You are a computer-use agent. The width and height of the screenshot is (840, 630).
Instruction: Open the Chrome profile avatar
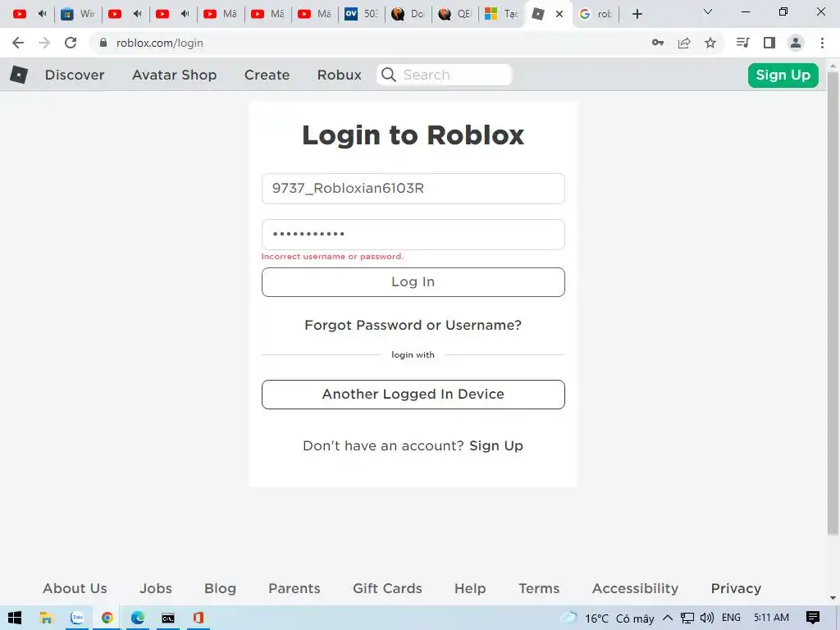click(796, 43)
